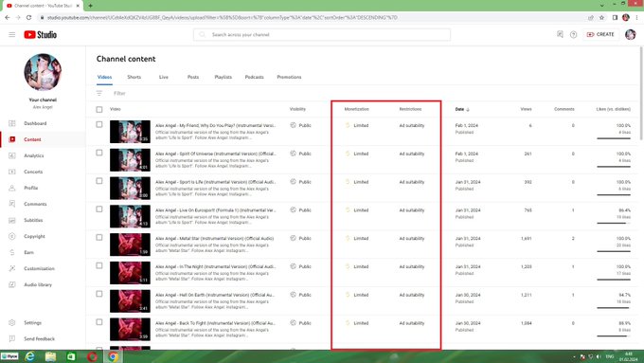Switch to the Posts tab
The height and width of the screenshot is (363, 644).
193,77
